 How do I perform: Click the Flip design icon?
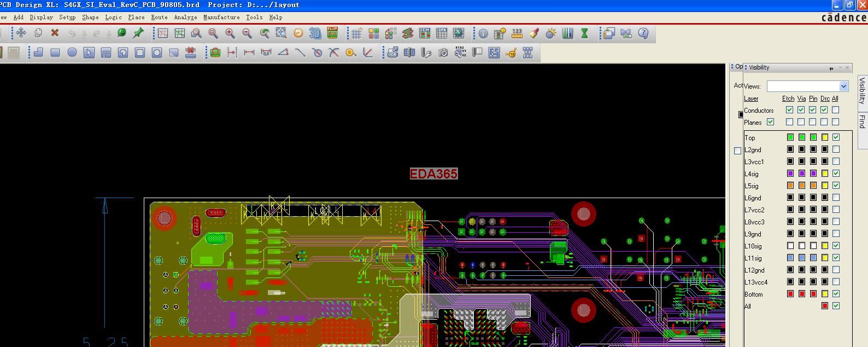tap(332, 33)
